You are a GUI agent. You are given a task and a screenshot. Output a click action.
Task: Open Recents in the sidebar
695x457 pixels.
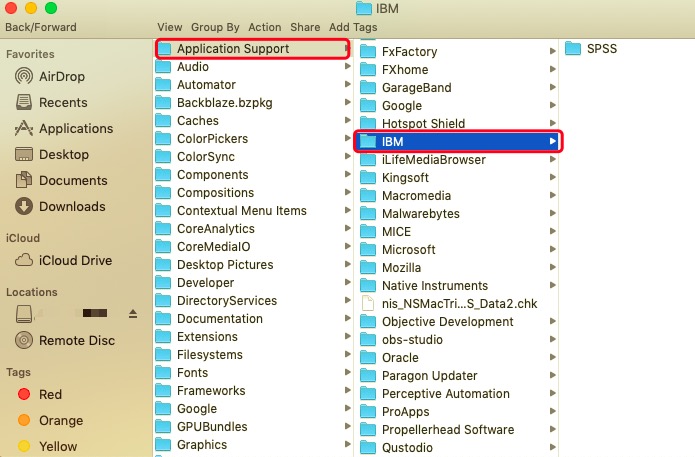(51, 102)
